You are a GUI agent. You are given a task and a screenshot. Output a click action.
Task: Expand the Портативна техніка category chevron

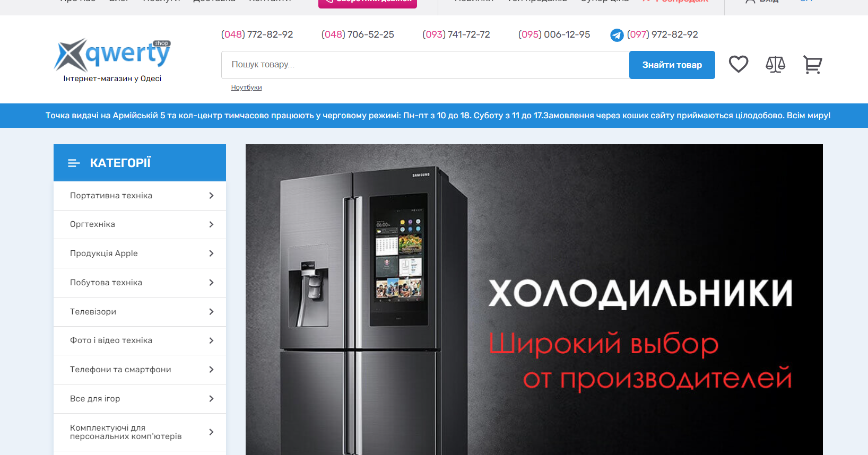[x=211, y=196]
